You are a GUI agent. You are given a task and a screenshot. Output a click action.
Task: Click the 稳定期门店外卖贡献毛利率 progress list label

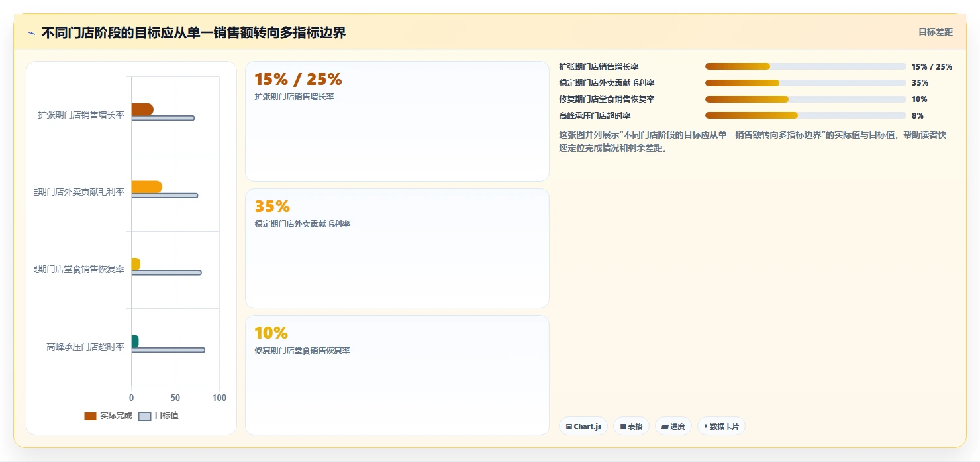[x=607, y=83]
